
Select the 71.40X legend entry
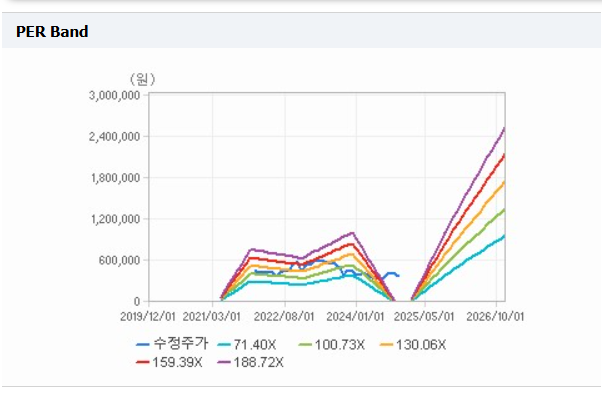click(x=246, y=345)
